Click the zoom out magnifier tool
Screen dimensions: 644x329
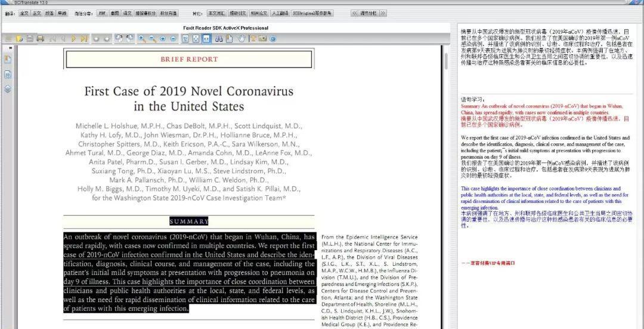pos(152,39)
